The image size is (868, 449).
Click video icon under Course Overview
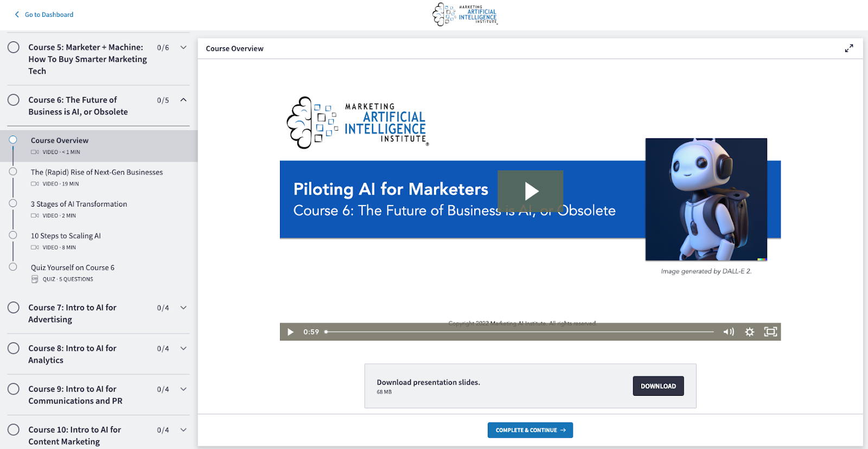click(35, 152)
